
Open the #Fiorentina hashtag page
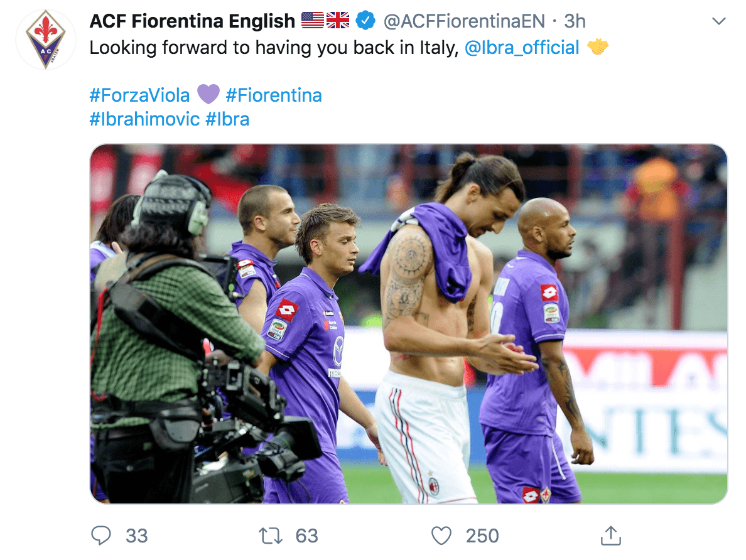(273, 94)
